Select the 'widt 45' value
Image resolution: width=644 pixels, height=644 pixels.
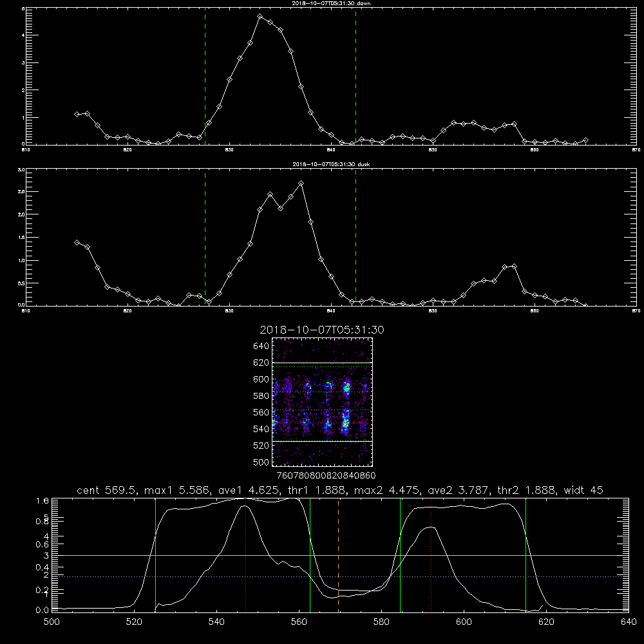pyautogui.click(x=583, y=490)
